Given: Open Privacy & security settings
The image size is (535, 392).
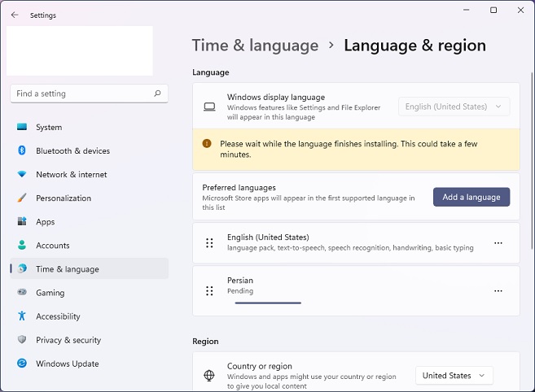Looking at the screenshot, I should pyautogui.click(x=89, y=339).
